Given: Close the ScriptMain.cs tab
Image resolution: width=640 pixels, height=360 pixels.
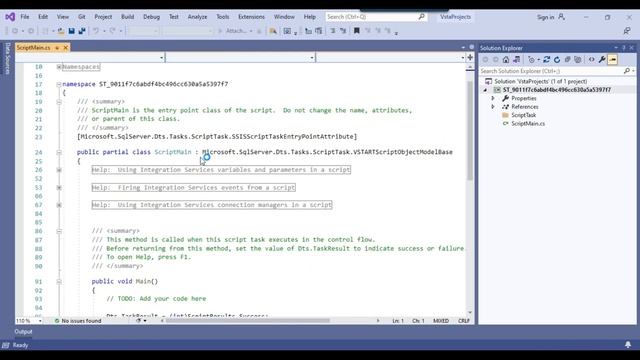Looking at the screenshot, I should [65, 48].
